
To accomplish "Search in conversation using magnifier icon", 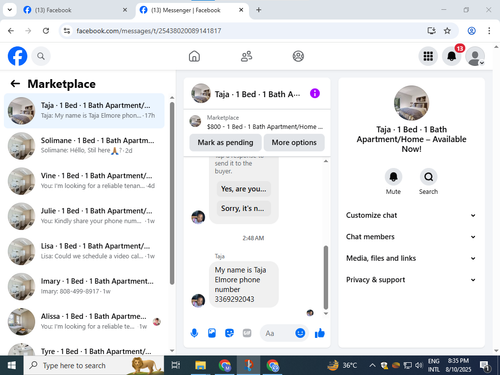I will [x=428, y=177].
